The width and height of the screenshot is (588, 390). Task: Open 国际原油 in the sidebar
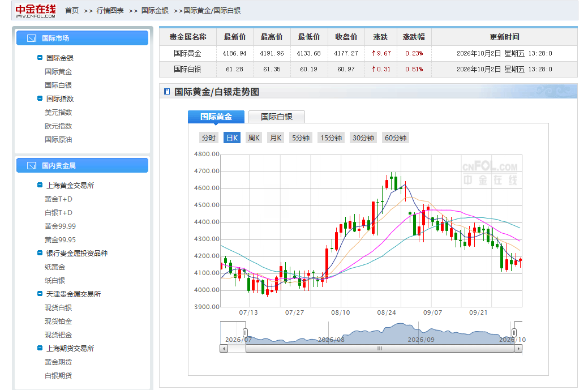(x=58, y=139)
